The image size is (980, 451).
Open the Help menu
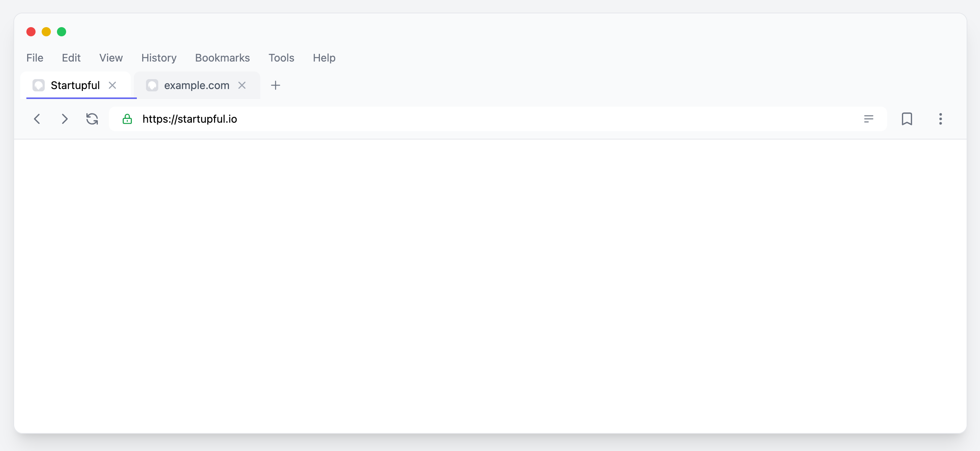coord(324,58)
